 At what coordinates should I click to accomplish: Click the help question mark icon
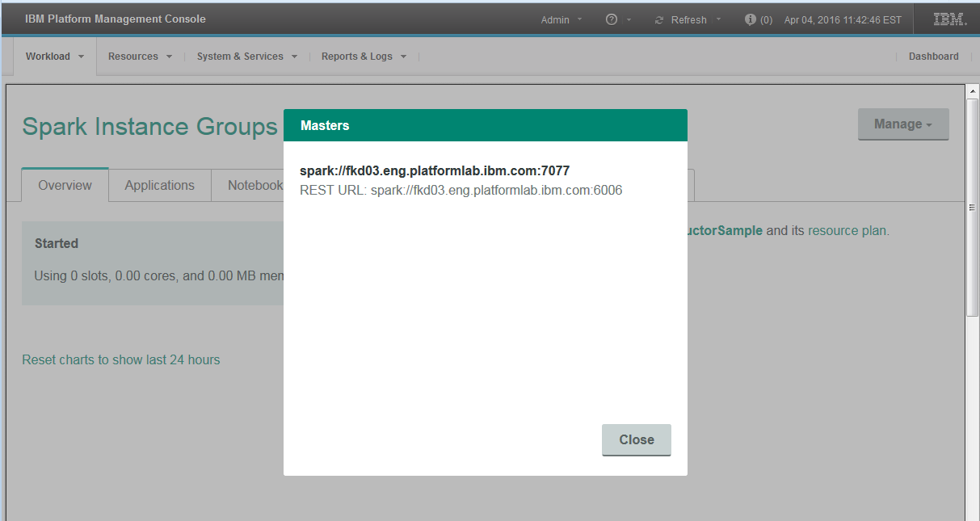click(612, 19)
